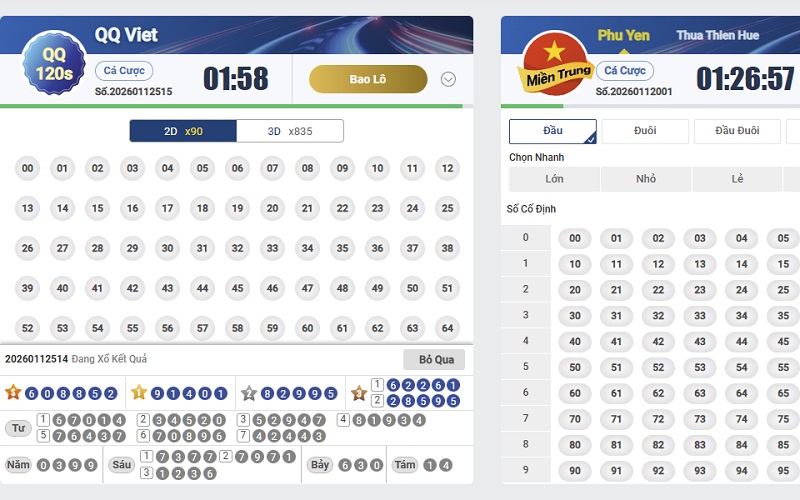Screen dimensions: 800x500
Task: Click the Lớn quick-select cell
Action: click(554, 179)
